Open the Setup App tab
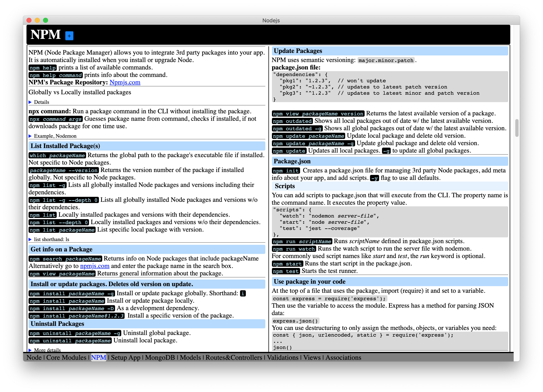Screen dimensions: 543x392 (125, 357)
